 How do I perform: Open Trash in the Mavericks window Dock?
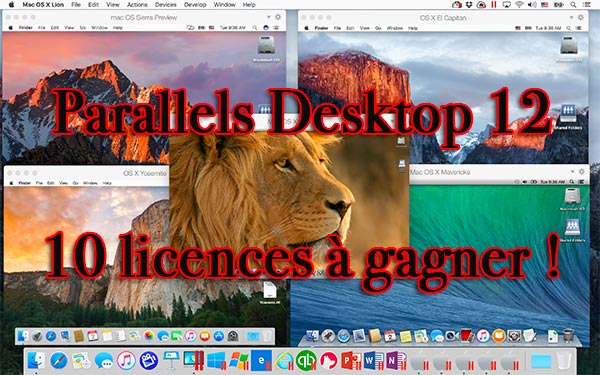click(568, 336)
